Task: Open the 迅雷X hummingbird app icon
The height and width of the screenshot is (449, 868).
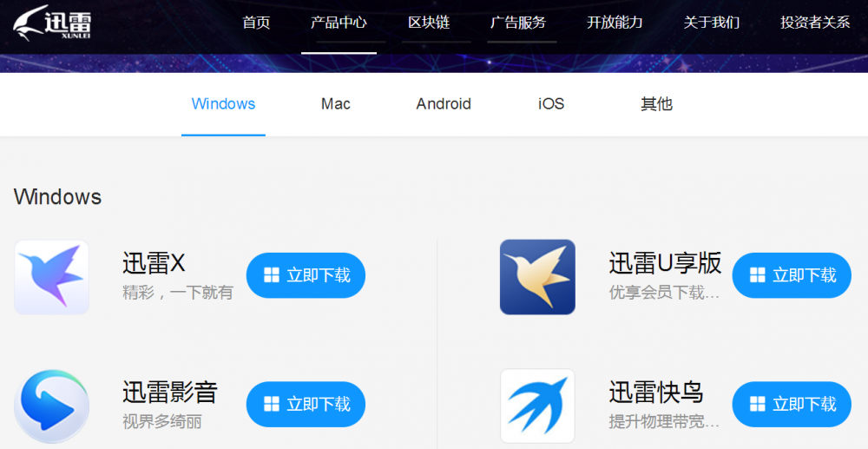Action: point(51,277)
